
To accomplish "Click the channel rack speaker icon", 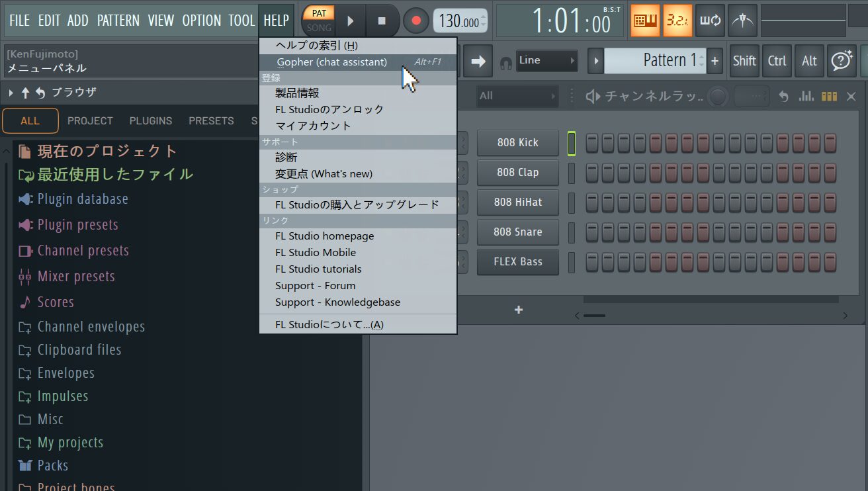I will (593, 97).
